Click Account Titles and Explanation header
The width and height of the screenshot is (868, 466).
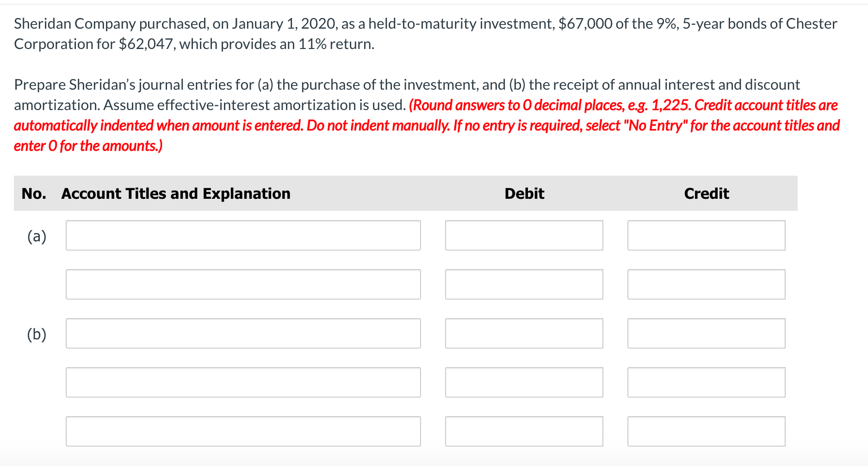click(x=176, y=193)
